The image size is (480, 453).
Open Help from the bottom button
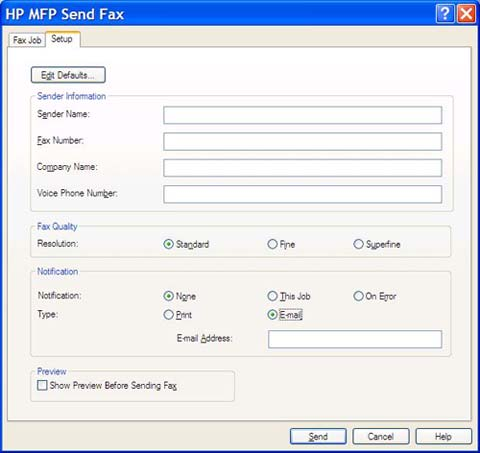tap(443, 436)
